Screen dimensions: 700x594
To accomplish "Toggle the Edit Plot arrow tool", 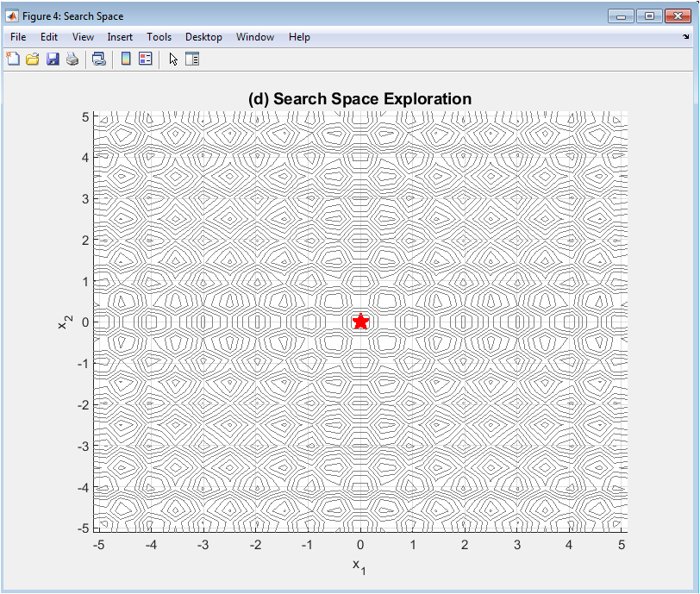I will click(x=173, y=59).
